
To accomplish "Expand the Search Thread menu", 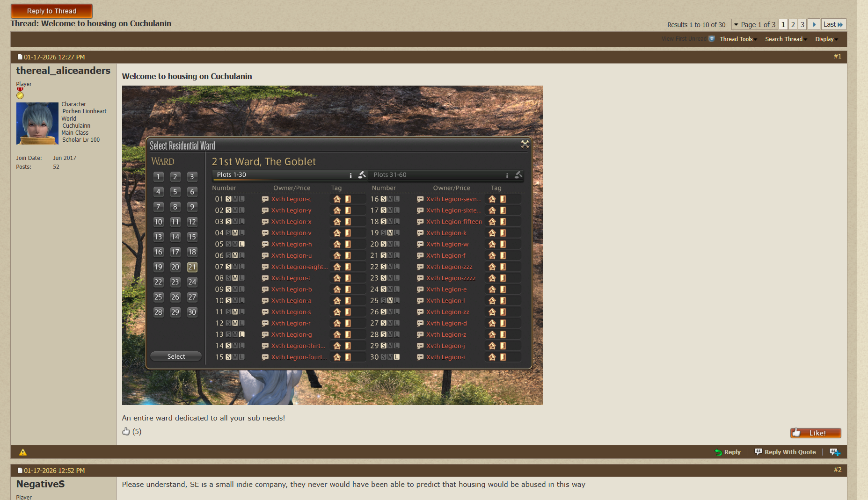I will [786, 39].
